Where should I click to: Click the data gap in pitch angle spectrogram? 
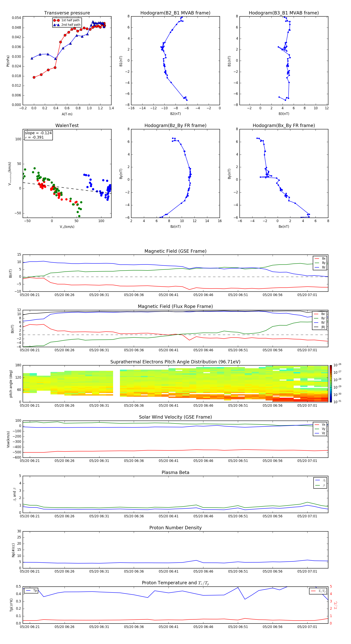(x=116, y=383)
